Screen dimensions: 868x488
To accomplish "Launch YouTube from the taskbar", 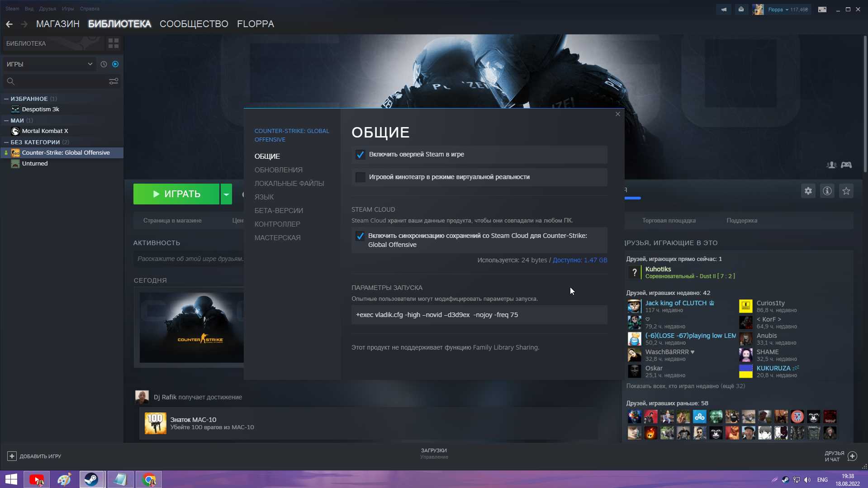I will (x=37, y=479).
